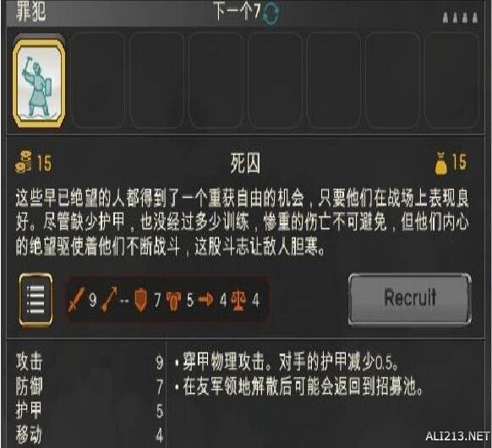
Task: Click the gold coins cost icon
Action: (x=24, y=162)
